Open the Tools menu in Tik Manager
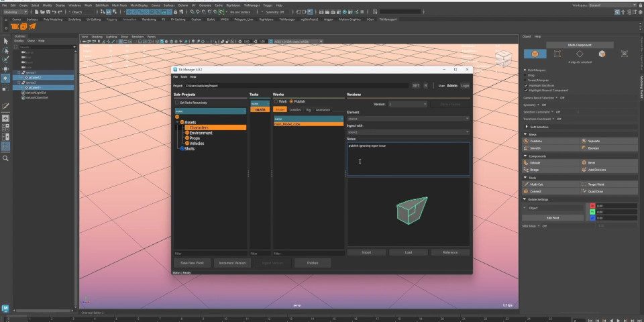644x322 pixels. coord(184,77)
